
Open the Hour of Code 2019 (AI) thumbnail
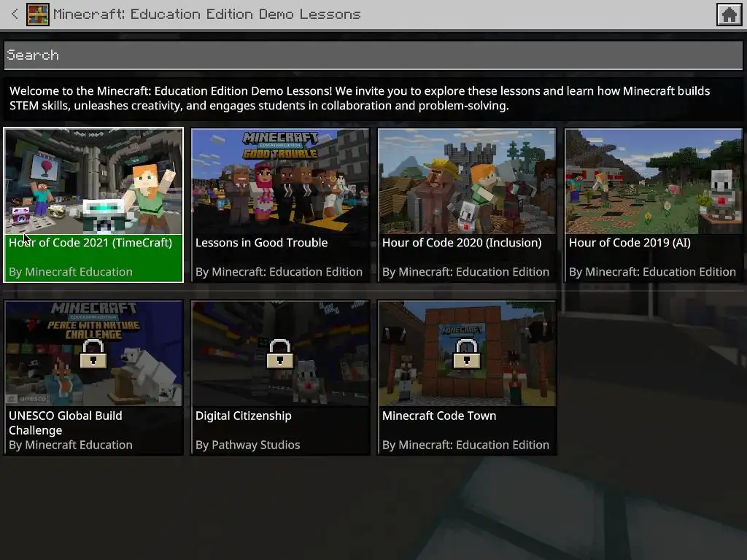(654, 182)
